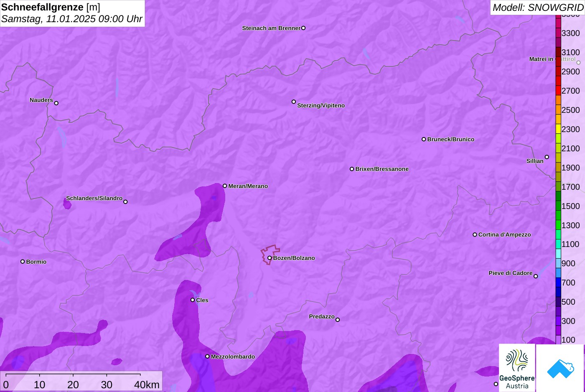Select the Predazzo city marker
Screen dimensions: 585x392
(338, 320)
